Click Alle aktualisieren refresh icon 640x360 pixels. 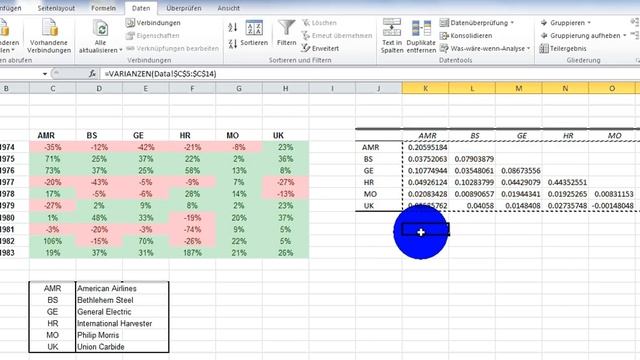click(x=100, y=29)
